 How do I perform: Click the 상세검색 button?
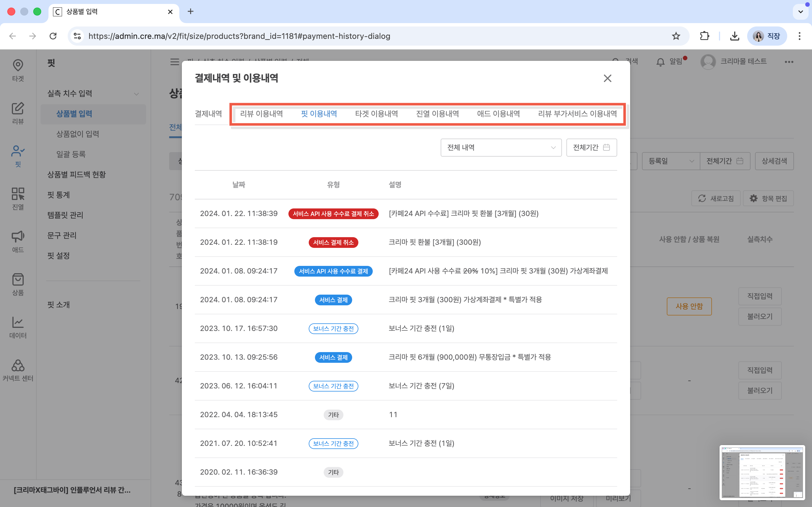(x=774, y=161)
